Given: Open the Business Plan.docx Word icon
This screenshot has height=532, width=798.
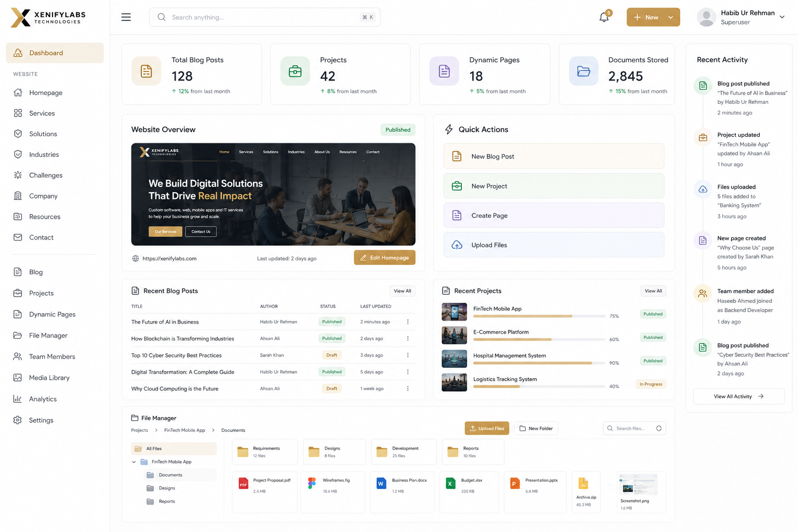Looking at the screenshot, I should point(381,484).
